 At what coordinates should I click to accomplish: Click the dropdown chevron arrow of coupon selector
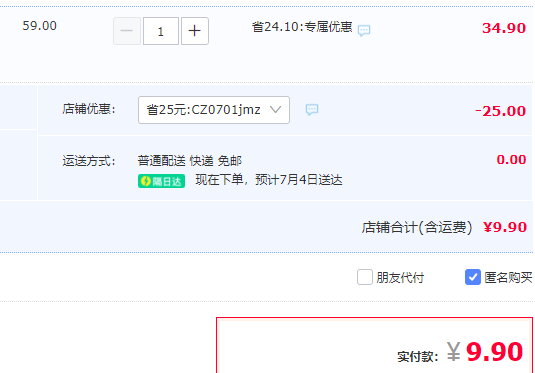tap(275, 110)
